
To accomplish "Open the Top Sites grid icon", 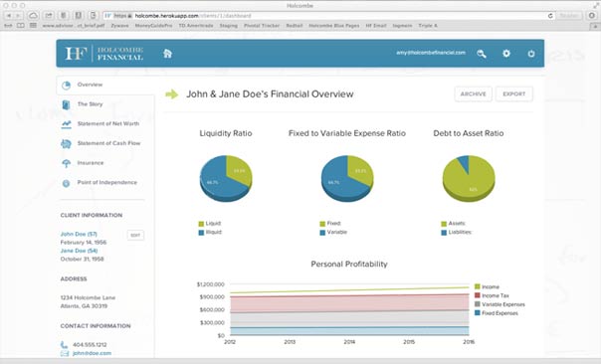I will (x=34, y=26).
